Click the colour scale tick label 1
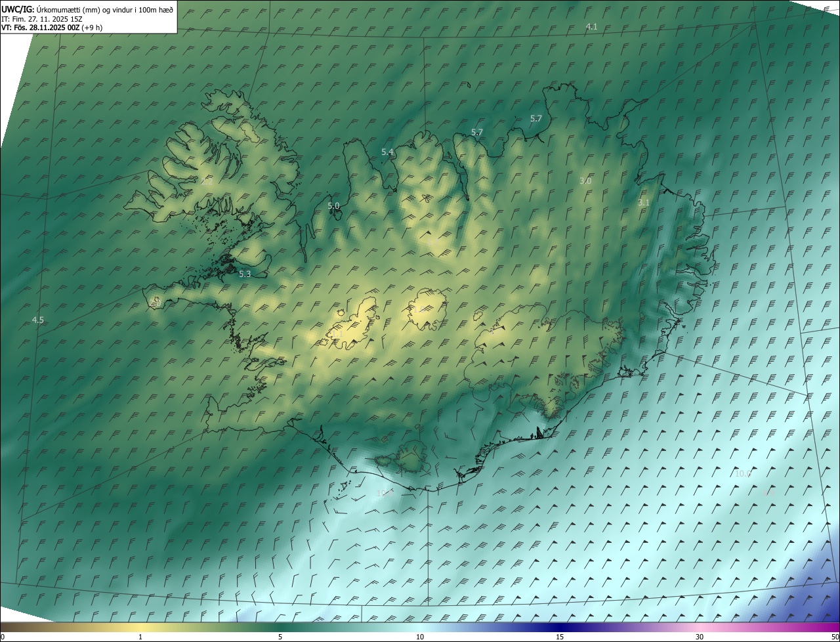Viewport: 840px width, 642px height. [140, 637]
